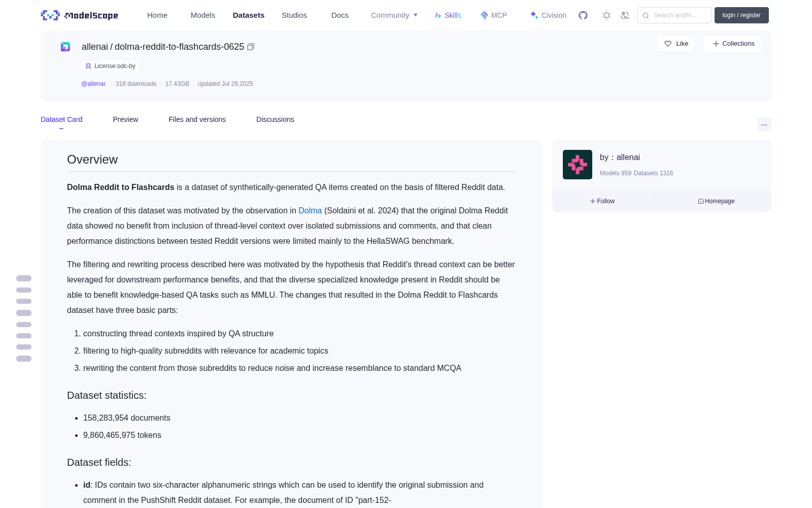Open the three-dot more options menu

(764, 124)
